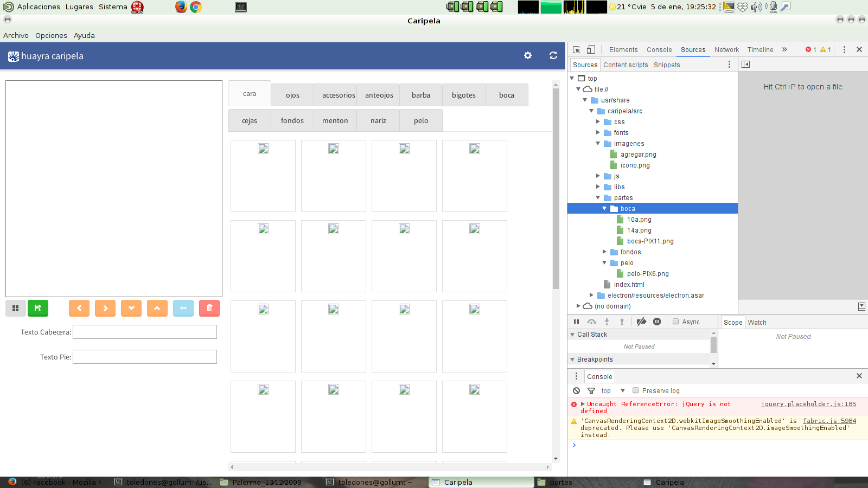Collapse the Breakpoints section
The width and height of the screenshot is (868, 488).
click(x=572, y=359)
